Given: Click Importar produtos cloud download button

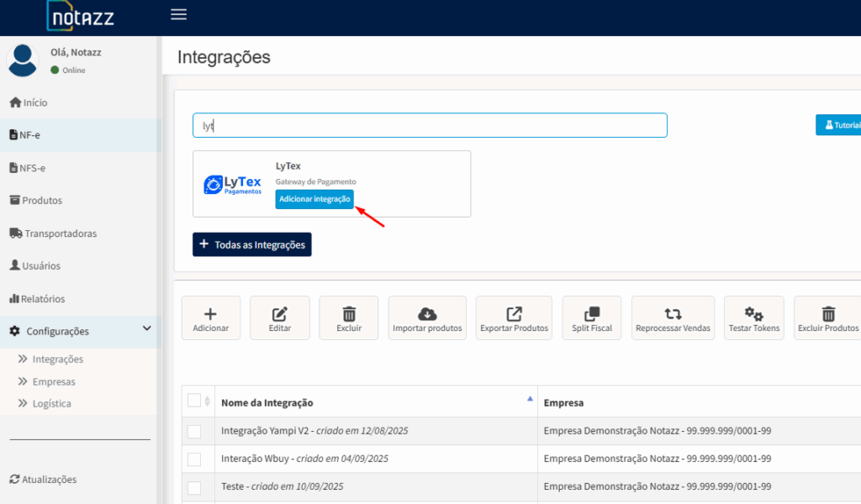Looking at the screenshot, I should (427, 318).
